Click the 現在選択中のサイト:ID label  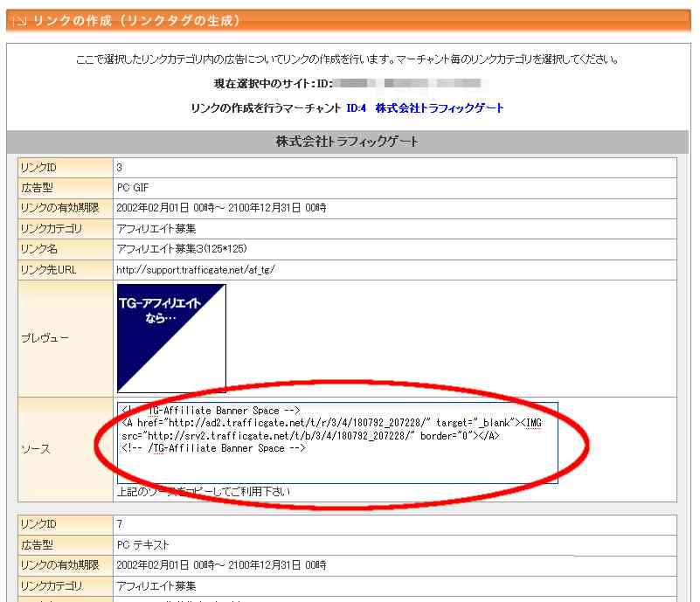274,84
